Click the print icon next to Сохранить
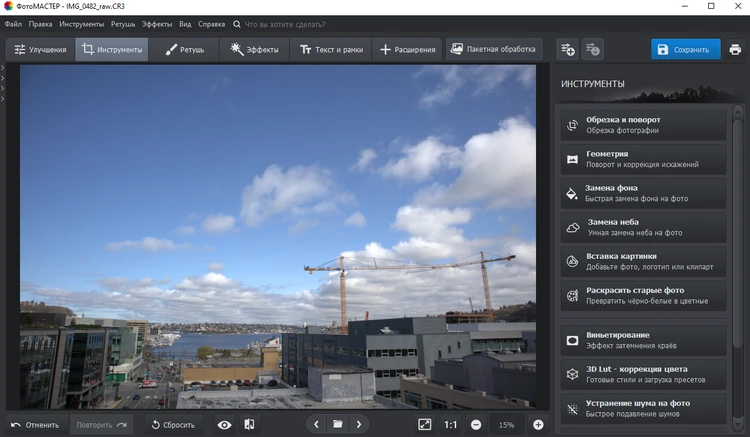Screen dimensions: 750x437 [x=735, y=49]
